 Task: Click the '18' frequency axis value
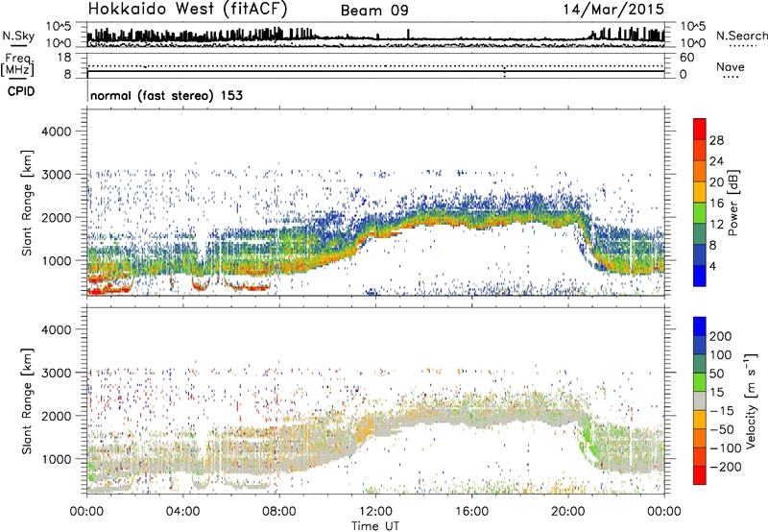(x=64, y=58)
